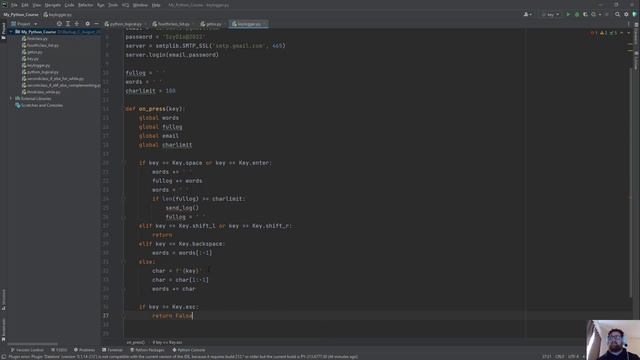640x360 pixels.
Task: Open the File menu
Action: [14, 5]
